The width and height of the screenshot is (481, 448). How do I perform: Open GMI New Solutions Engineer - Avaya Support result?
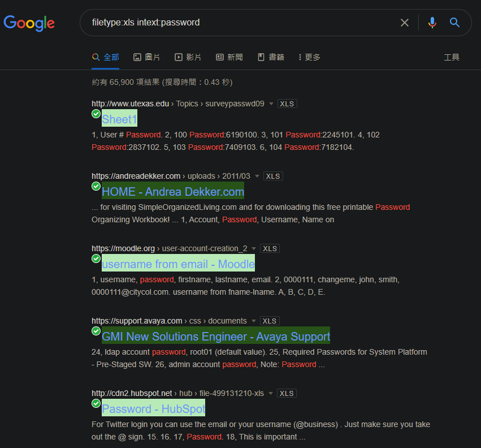[x=216, y=337]
